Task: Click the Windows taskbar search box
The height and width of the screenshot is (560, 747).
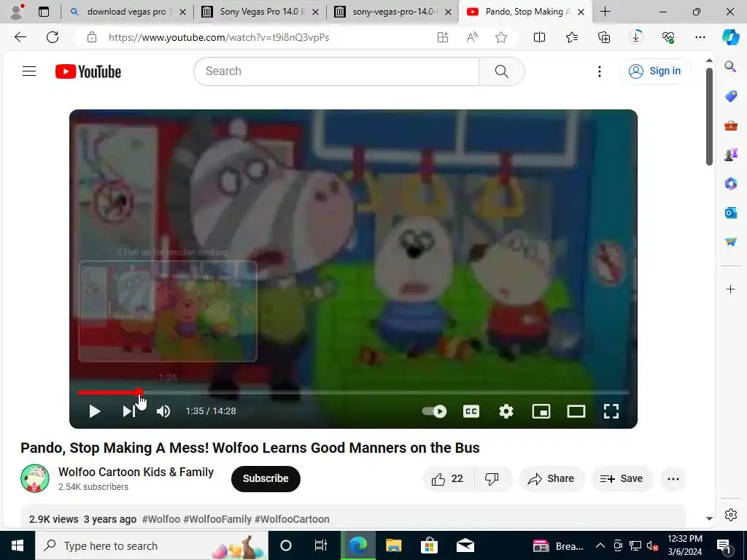Action: (x=152, y=545)
